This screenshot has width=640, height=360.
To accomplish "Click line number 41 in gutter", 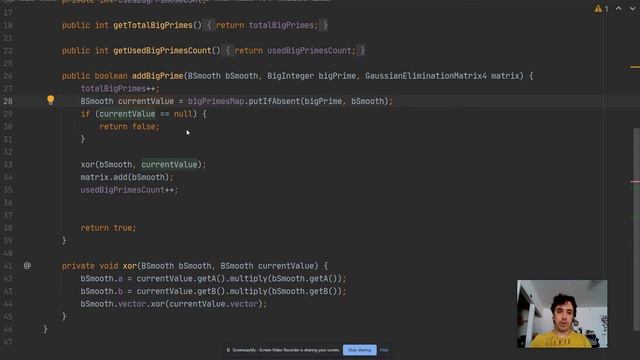I will coord(8,266).
